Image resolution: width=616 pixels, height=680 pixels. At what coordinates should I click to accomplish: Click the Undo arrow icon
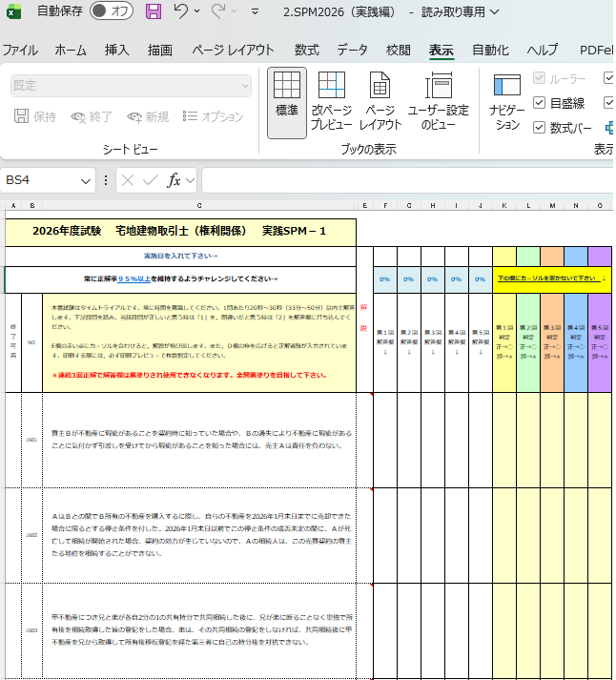pyautogui.click(x=181, y=12)
